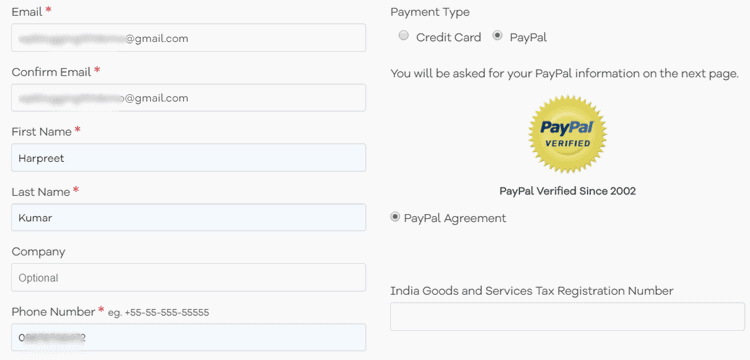Edit the Last Name field containing Kumar
Screen dimensions: 750x360
(188, 218)
